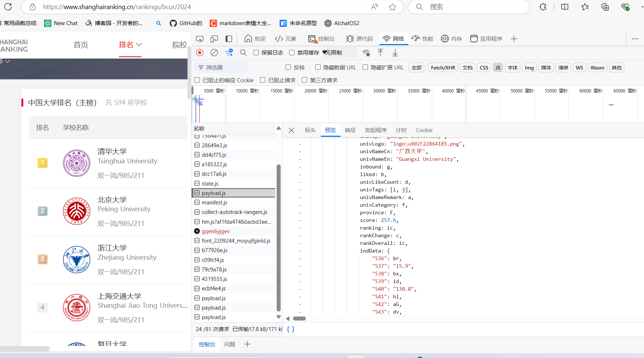Viewport: 644px width, 358px height.
Task: Clear the network log icon
Action: point(214,53)
